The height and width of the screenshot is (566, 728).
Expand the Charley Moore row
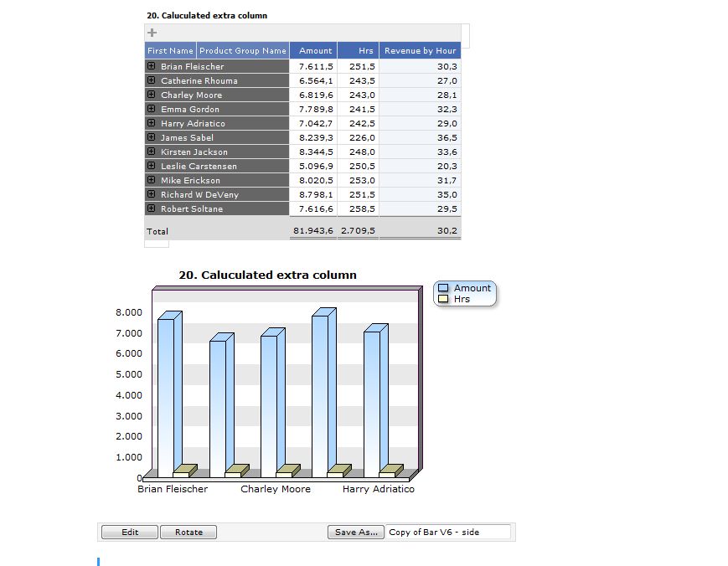coord(152,95)
